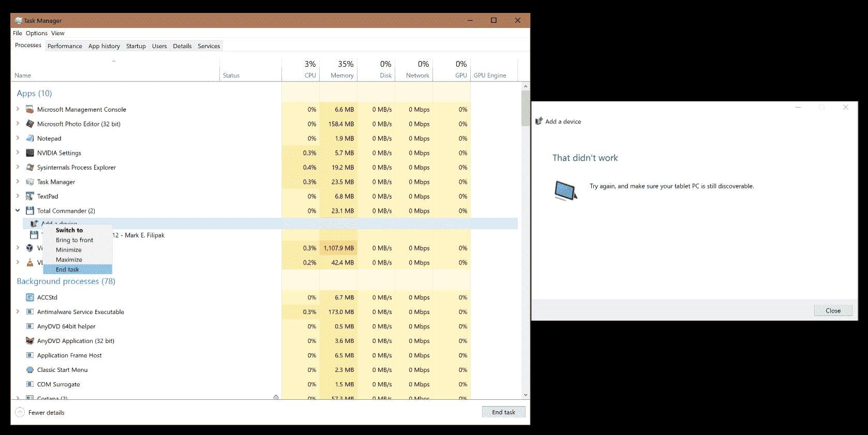868x435 pixels.
Task: Click the Microsoft Management Console icon
Action: click(x=30, y=109)
